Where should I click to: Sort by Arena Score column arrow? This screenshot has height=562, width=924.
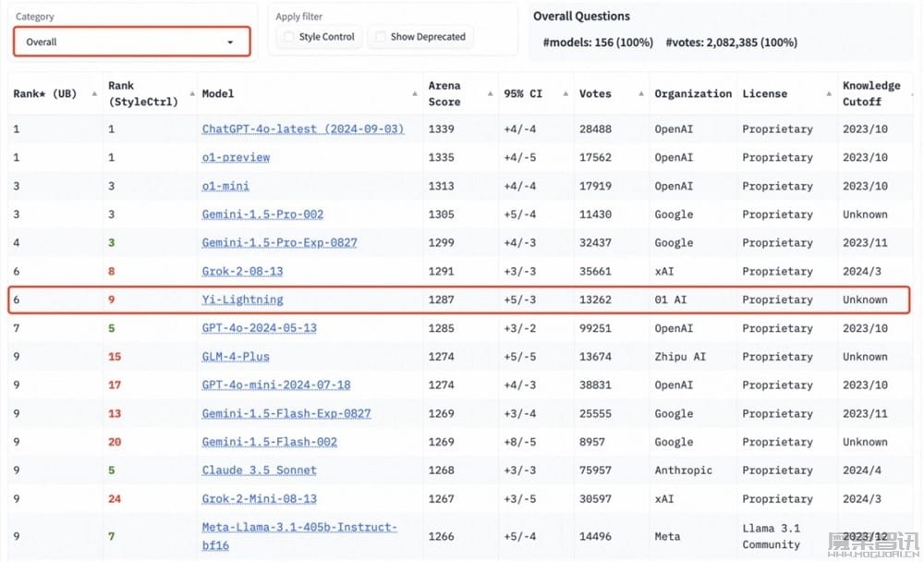click(x=490, y=93)
